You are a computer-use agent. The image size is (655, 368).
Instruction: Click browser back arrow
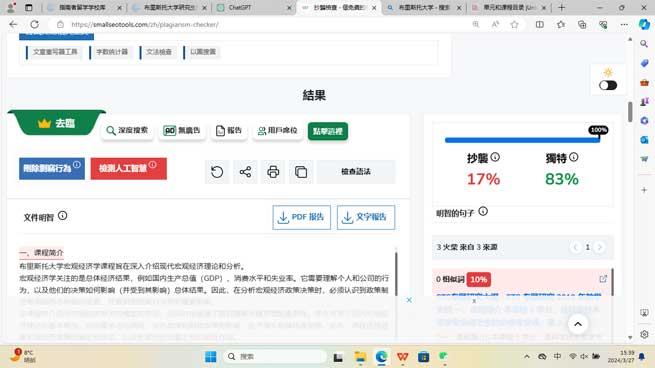(13, 24)
